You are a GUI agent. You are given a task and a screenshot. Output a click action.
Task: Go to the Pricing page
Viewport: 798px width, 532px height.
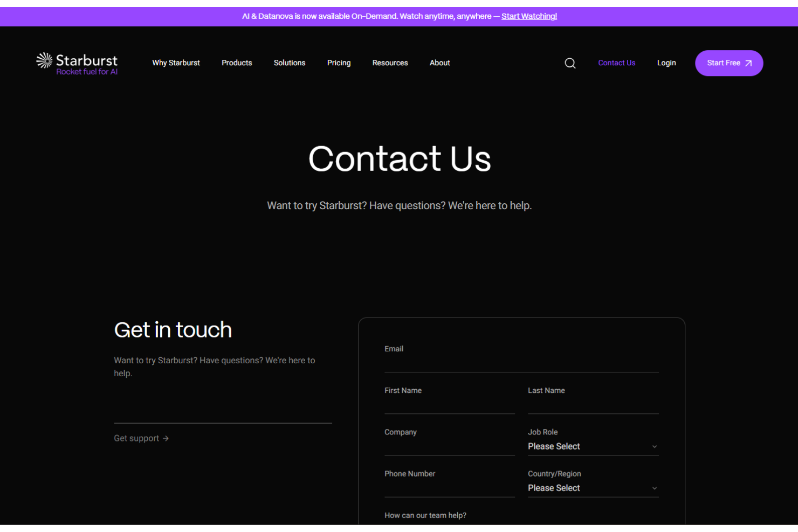pyautogui.click(x=339, y=63)
